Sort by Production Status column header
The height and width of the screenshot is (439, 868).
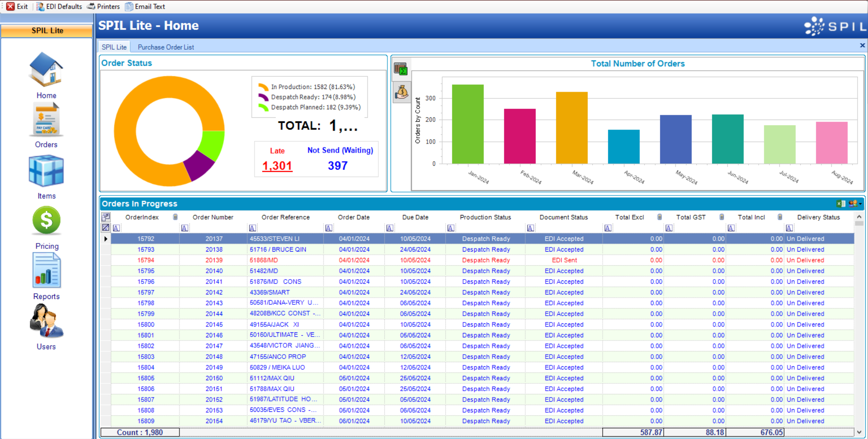485,217
